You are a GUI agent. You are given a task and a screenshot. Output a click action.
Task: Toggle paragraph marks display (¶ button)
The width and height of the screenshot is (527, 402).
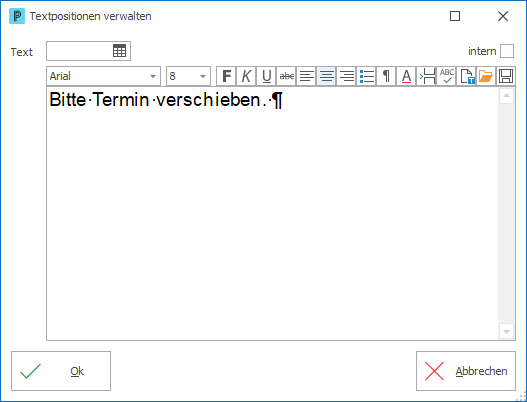[x=386, y=76]
